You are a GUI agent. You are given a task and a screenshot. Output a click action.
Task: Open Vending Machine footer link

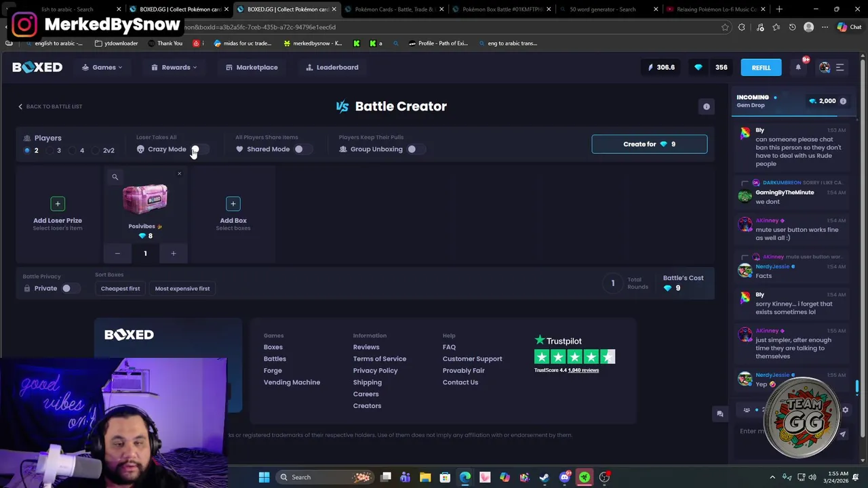(x=292, y=382)
